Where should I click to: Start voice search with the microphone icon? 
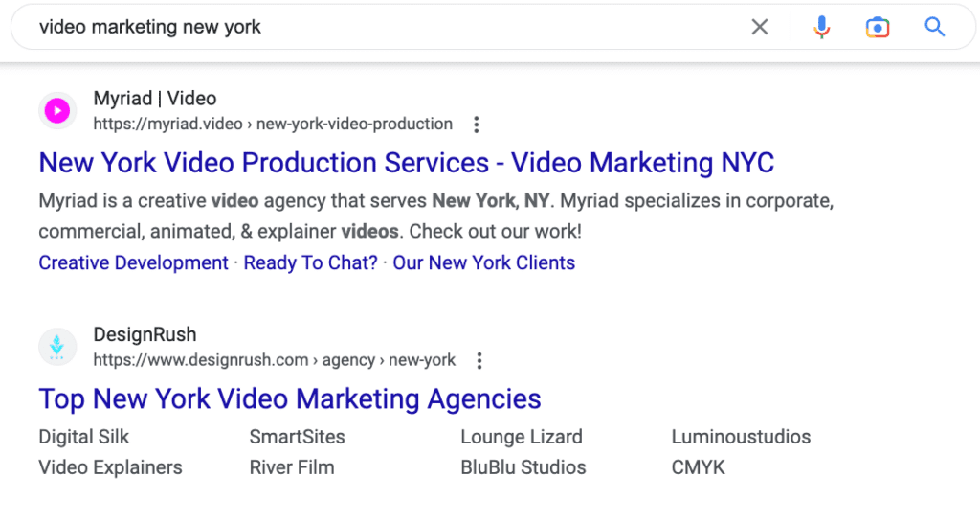click(x=822, y=27)
